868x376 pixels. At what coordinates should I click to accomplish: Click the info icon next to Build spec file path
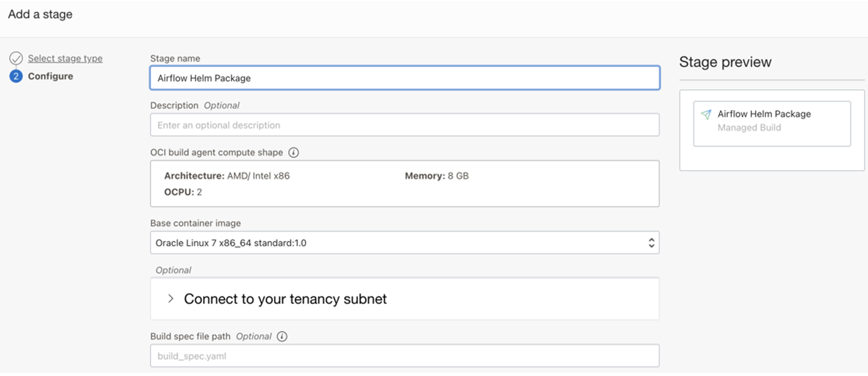[x=282, y=336]
